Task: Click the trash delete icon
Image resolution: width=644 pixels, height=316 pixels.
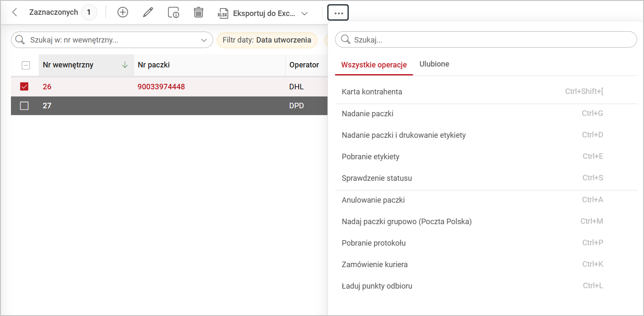Action: pos(198,13)
